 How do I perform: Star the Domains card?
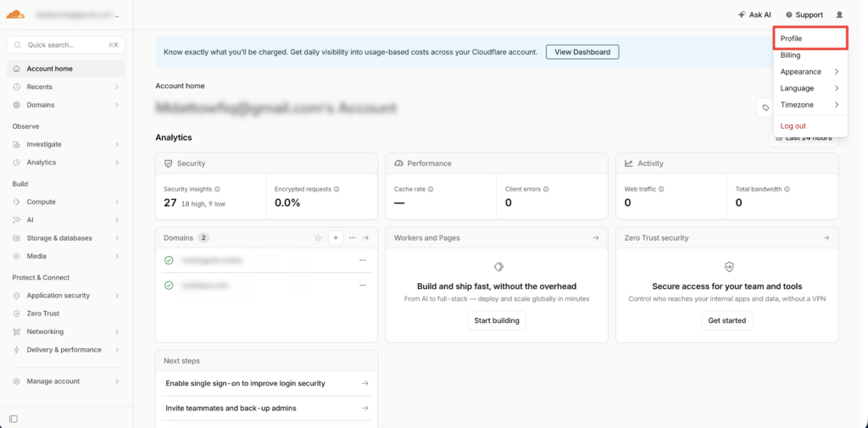point(318,238)
